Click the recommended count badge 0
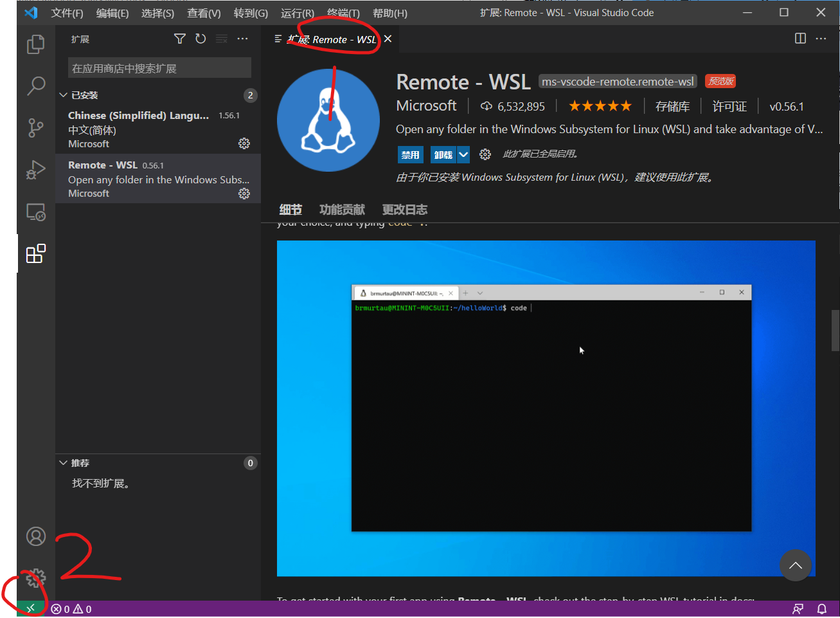840x618 pixels. click(251, 463)
